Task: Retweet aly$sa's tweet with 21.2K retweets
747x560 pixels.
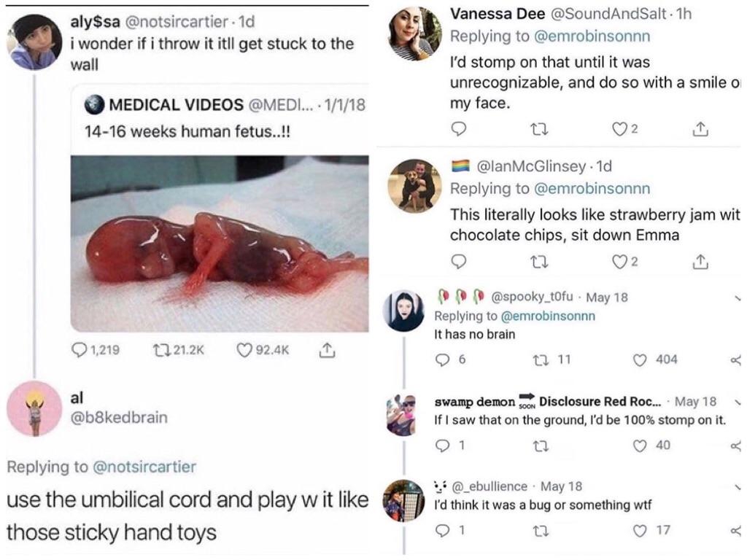Action: pyautogui.click(x=163, y=350)
